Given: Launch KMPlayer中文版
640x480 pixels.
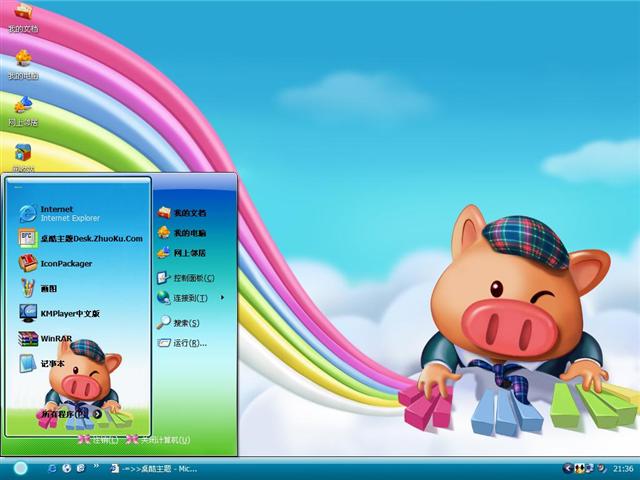Looking at the screenshot, I should tap(59, 313).
